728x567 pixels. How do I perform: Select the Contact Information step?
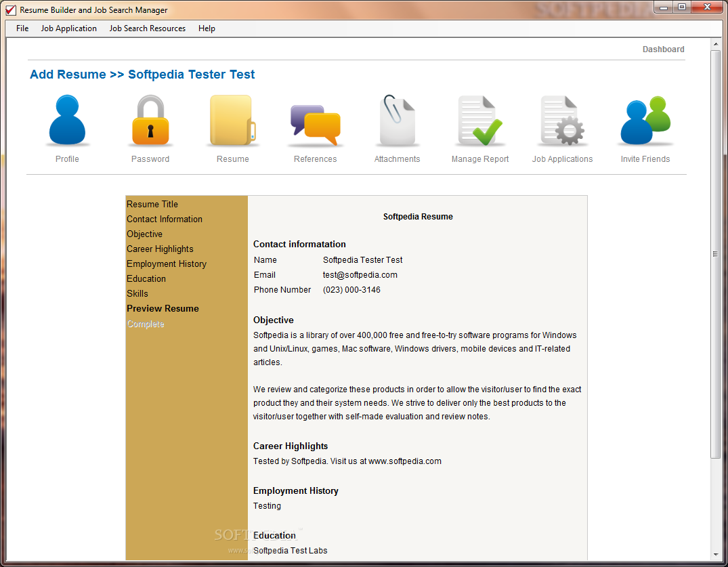[165, 219]
